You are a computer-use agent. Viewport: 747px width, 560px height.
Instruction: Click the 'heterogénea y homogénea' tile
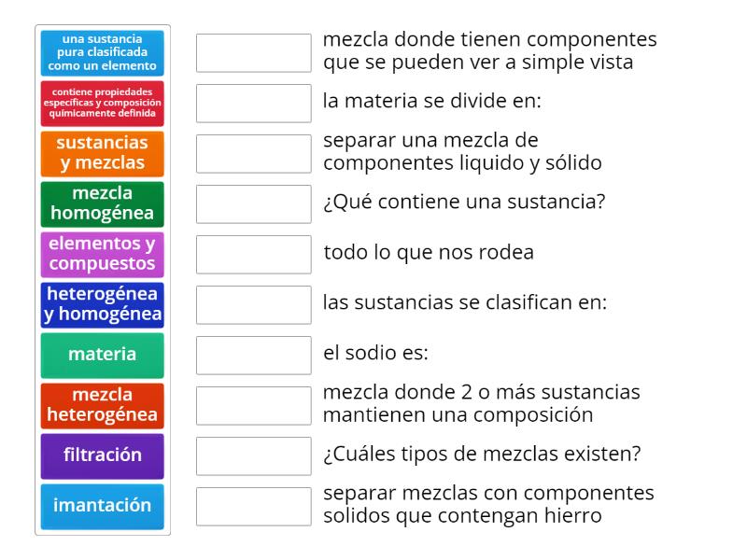103,305
